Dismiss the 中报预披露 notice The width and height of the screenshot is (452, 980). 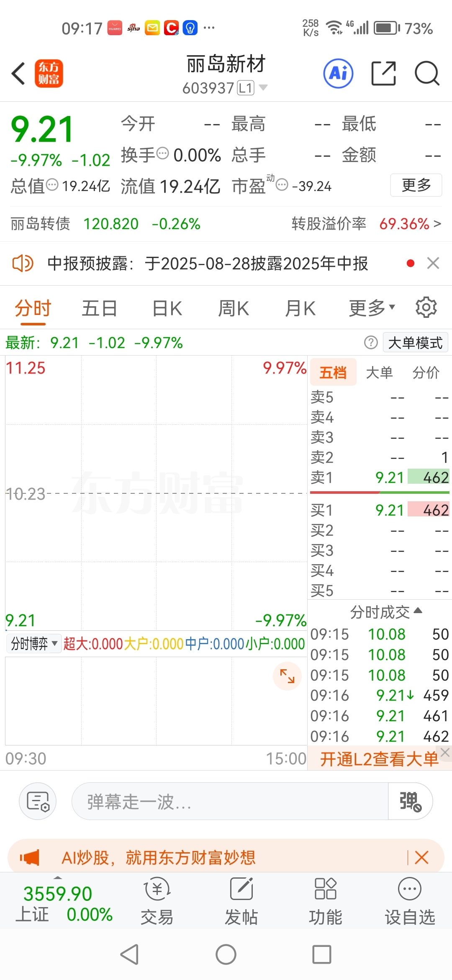(x=433, y=263)
